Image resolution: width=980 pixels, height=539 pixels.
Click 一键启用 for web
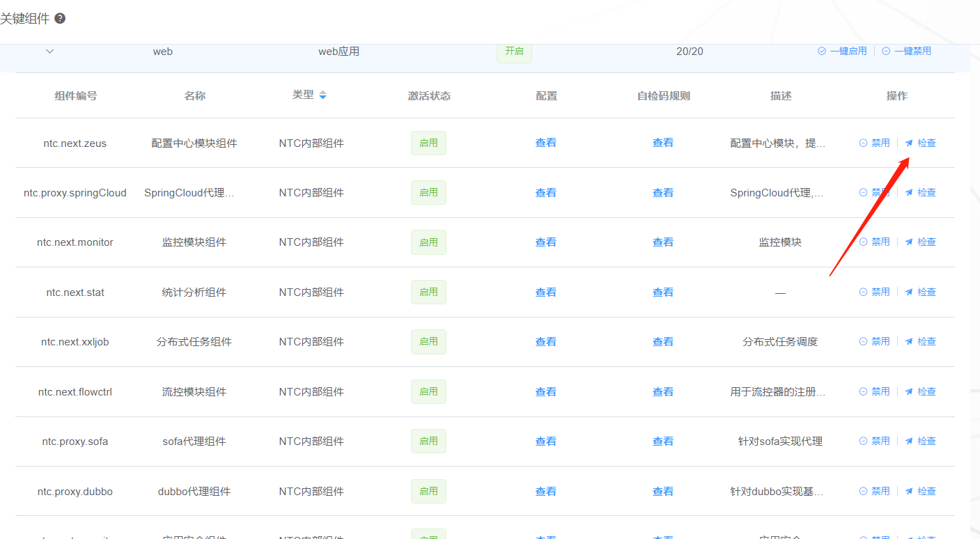pyautogui.click(x=843, y=51)
